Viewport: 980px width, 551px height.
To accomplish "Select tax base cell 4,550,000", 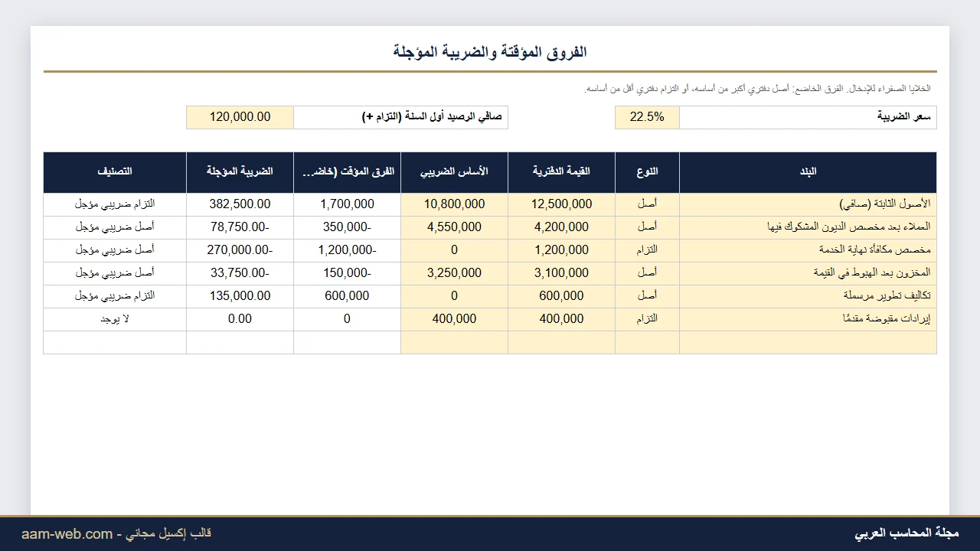I will pyautogui.click(x=454, y=227).
